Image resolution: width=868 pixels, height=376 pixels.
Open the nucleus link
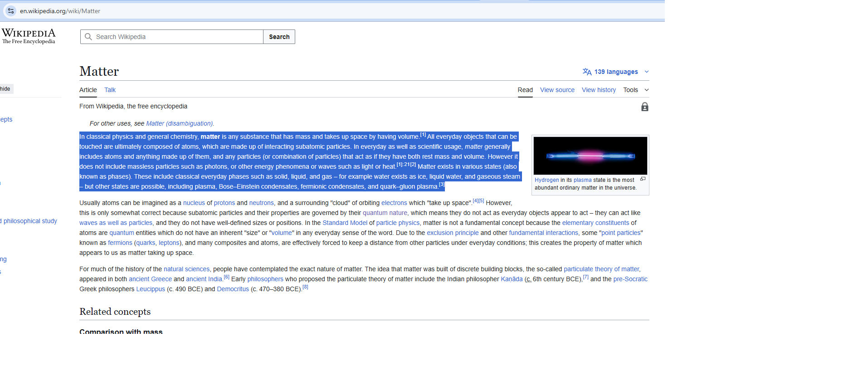pyautogui.click(x=194, y=203)
